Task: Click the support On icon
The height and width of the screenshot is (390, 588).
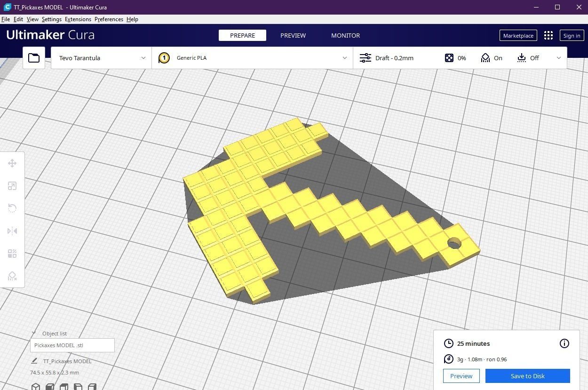Action: point(485,58)
